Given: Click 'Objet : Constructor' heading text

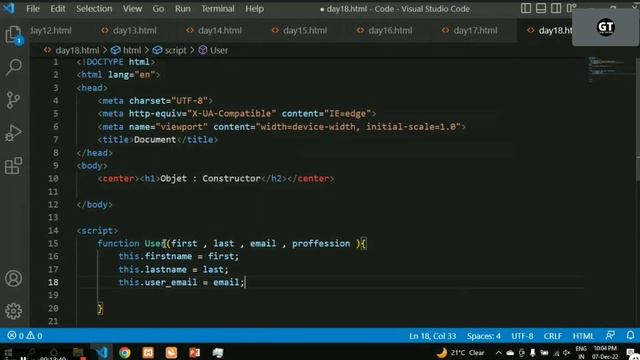Looking at the screenshot, I should [x=210, y=178].
